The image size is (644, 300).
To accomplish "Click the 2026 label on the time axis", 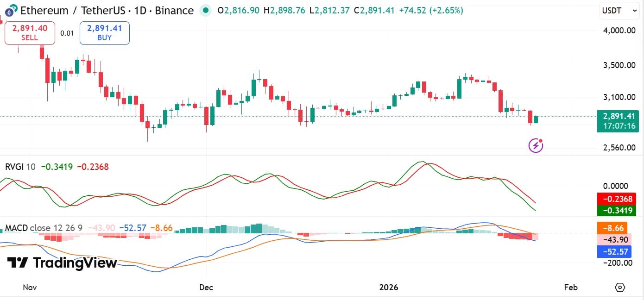I will (389, 287).
